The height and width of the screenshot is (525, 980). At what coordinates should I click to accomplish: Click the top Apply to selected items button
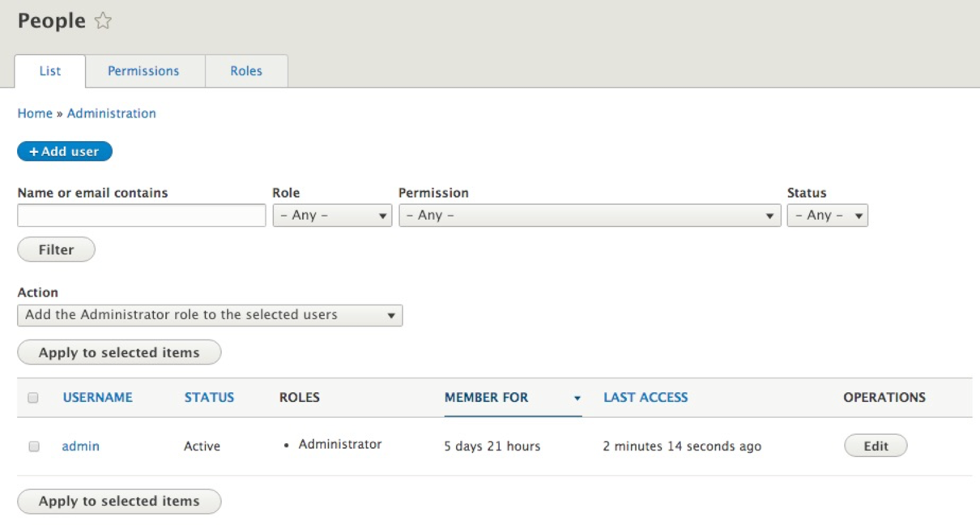119,352
